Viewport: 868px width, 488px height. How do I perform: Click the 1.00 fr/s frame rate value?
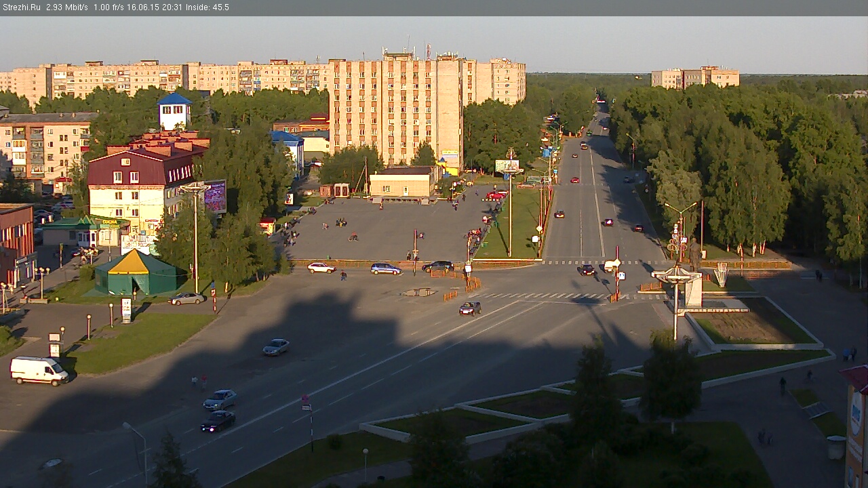(x=109, y=7)
